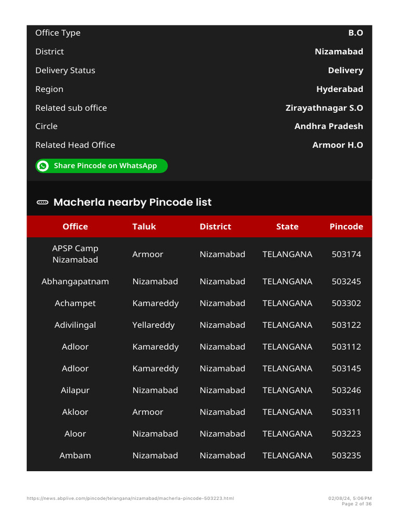The height and width of the screenshot is (532, 399).
Task: Click the District column header
Action: click(215, 227)
